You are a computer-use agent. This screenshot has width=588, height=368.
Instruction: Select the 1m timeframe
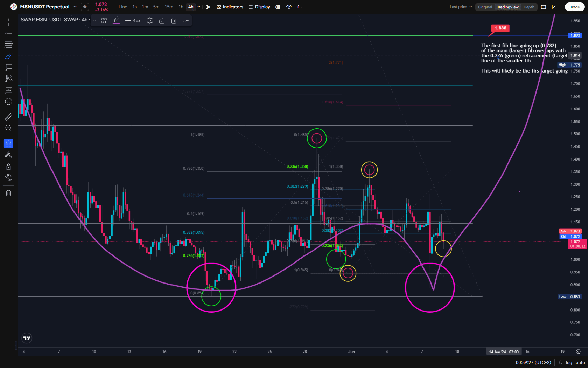click(x=145, y=7)
